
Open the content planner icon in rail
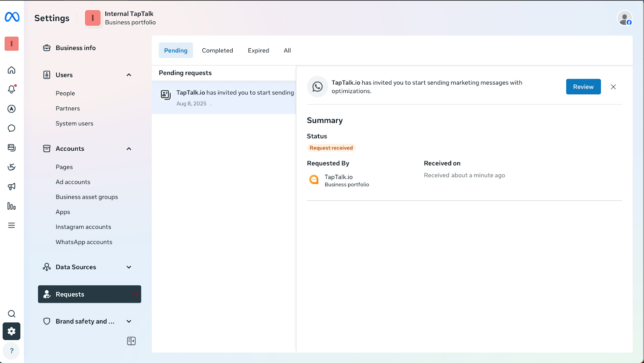click(x=12, y=147)
